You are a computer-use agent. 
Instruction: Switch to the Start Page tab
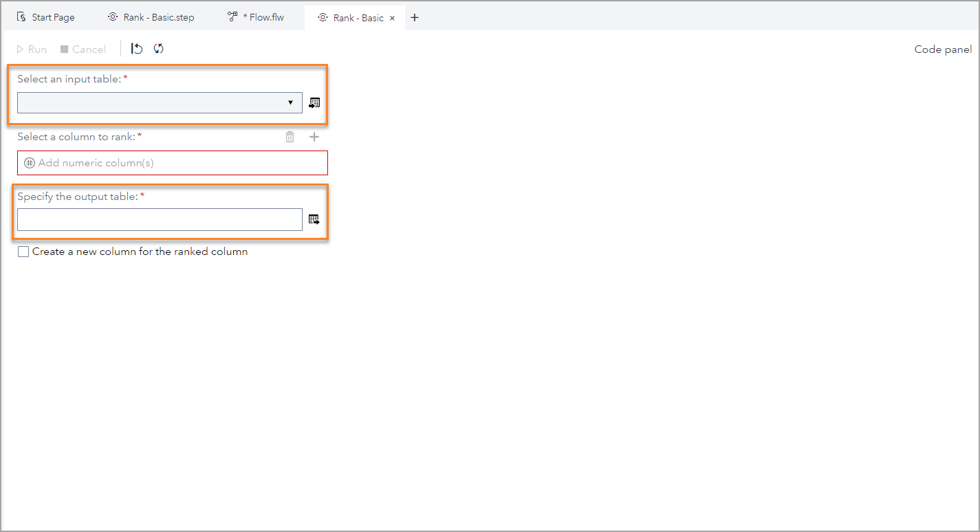tap(45, 16)
